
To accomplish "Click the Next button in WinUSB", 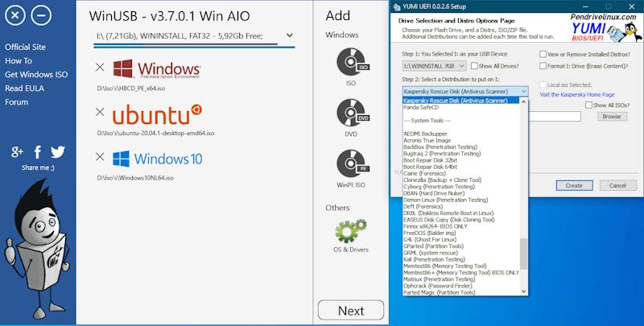I will pos(351,311).
